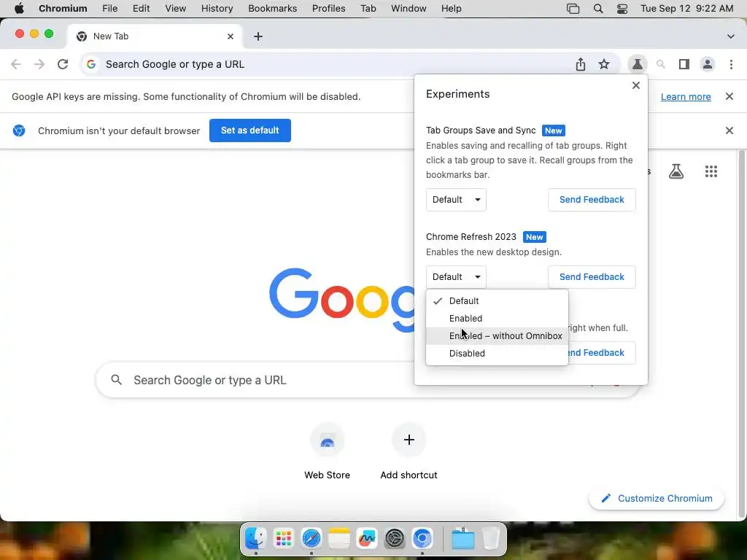This screenshot has height=560, width=747.
Task: Click the labs flask icon on New Tab page
Action: pyautogui.click(x=676, y=171)
